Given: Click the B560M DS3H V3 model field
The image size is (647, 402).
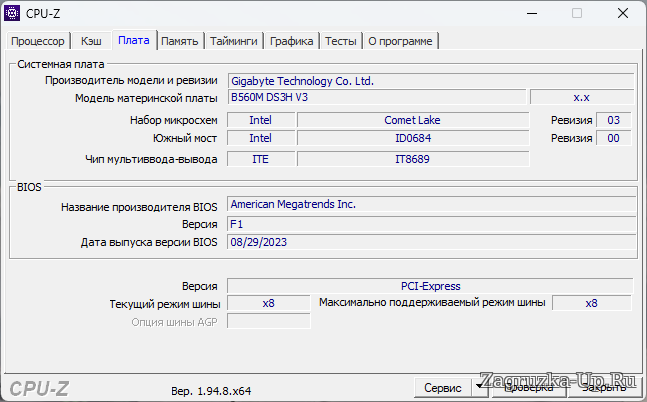Looking at the screenshot, I should [x=376, y=98].
